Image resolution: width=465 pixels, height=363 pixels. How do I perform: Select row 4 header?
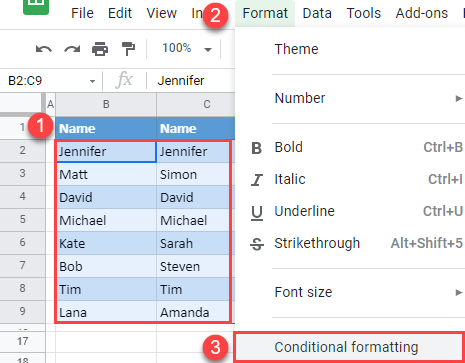(22, 197)
